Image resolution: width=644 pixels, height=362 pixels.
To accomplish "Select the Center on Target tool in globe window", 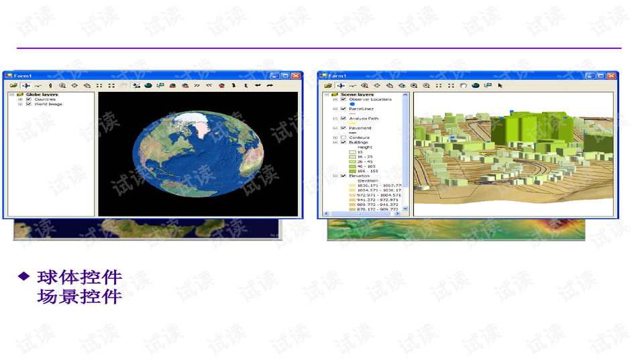I will pyautogui.click(x=74, y=85).
